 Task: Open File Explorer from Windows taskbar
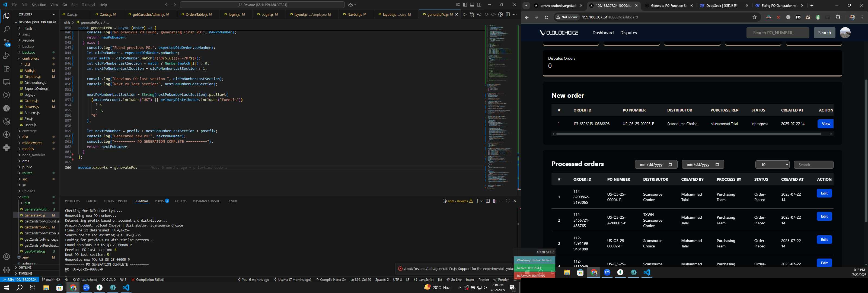point(46,288)
